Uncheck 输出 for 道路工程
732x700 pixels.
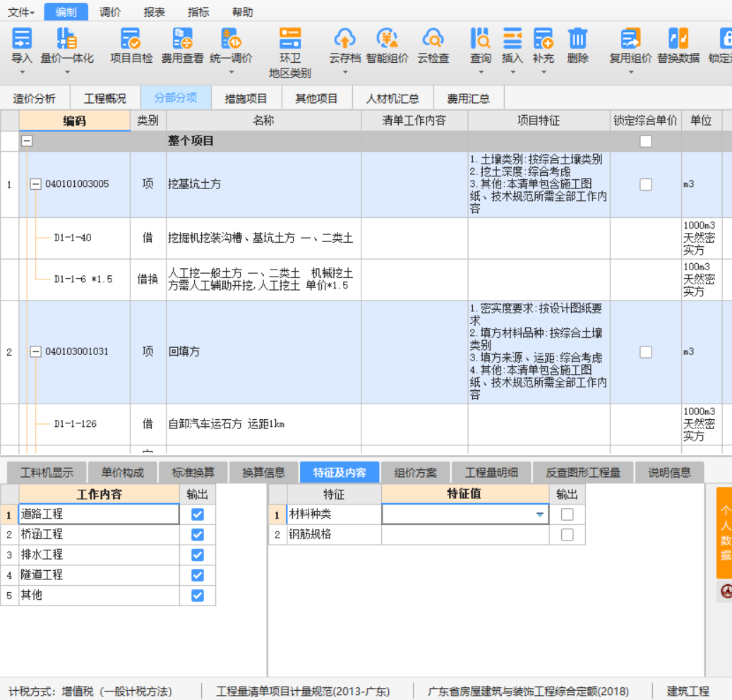(x=198, y=514)
